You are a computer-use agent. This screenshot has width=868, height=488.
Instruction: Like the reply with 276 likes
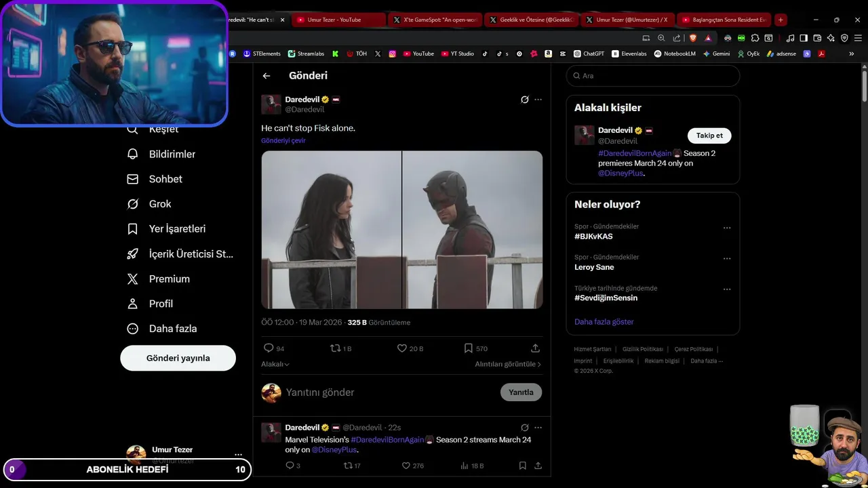pos(412,466)
